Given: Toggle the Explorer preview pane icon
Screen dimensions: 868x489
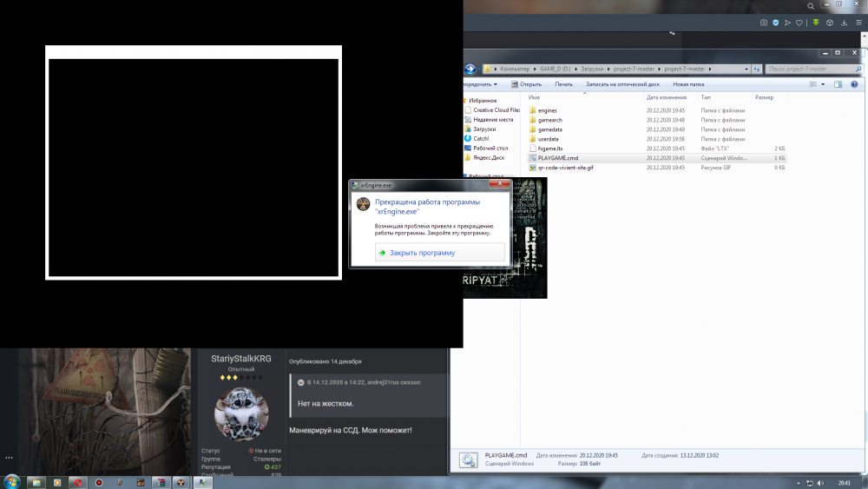Looking at the screenshot, I should 838,84.
